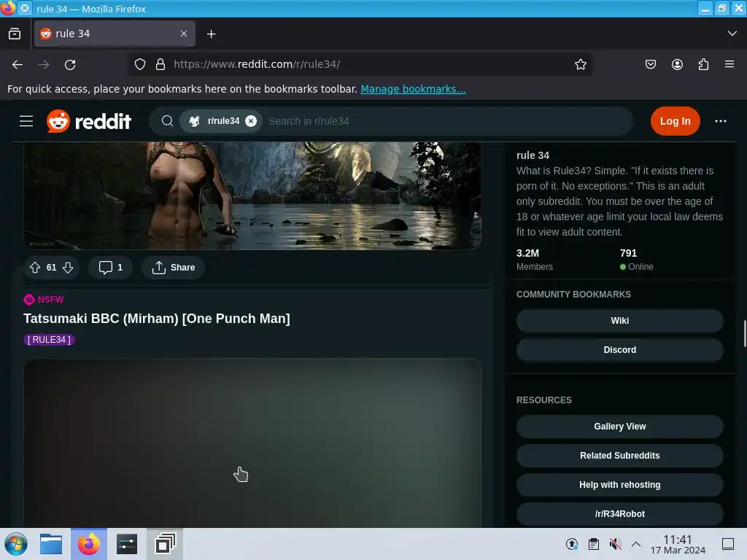Screen dimensions: 747x560
Task: Go to Reddit home via logo
Action: pos(89,121)
